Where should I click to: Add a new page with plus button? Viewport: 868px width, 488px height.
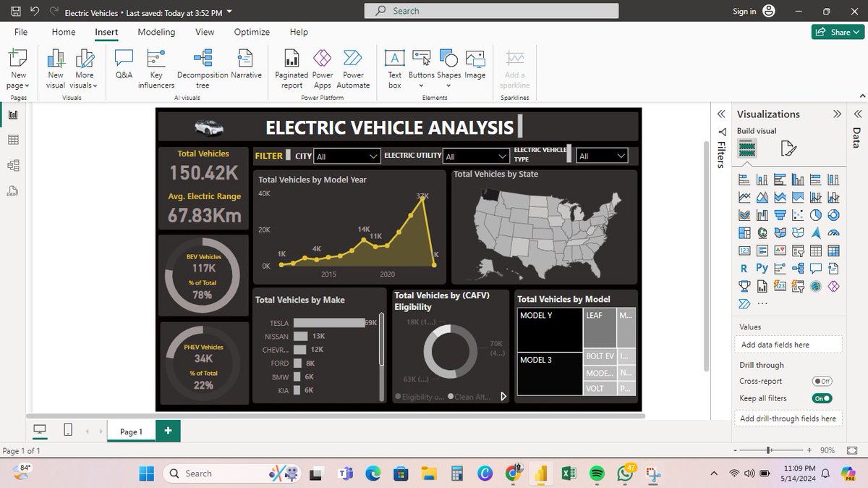coord(168,431)
